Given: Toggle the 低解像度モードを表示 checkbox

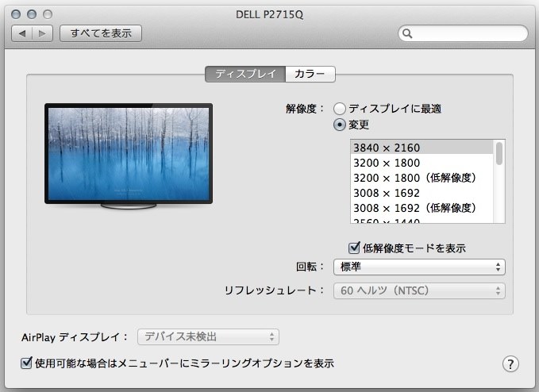Looking at the screenshot, I should [354, 248].
